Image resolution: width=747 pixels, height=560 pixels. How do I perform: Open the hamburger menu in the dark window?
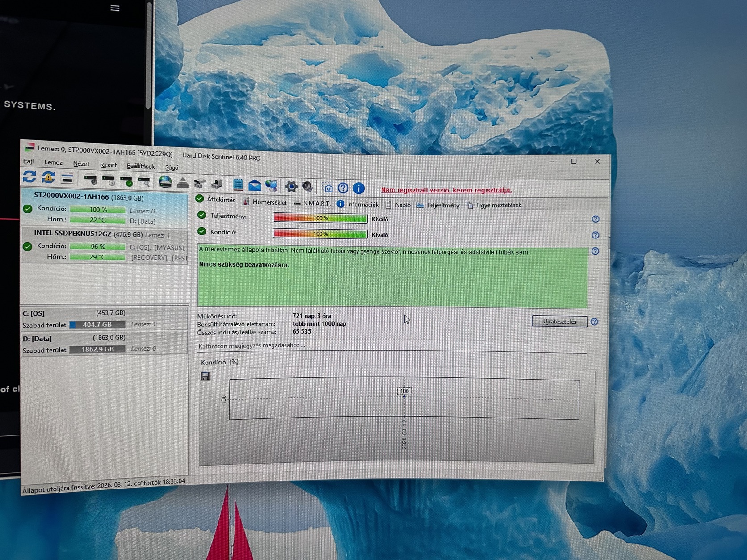pos(115,8)
